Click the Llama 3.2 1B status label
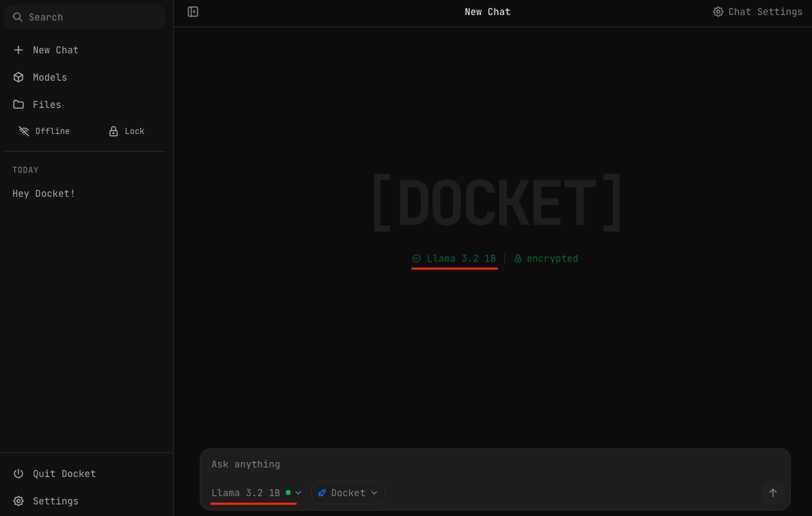The height and width of the screenshot is (516, 812). [x=460, y=258]
